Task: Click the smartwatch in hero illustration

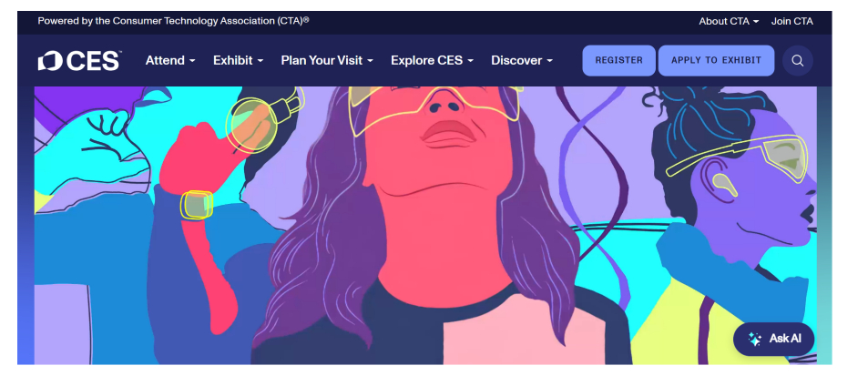Action: [x=197, y=205]
